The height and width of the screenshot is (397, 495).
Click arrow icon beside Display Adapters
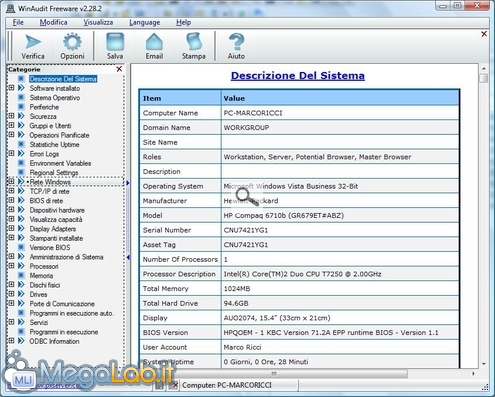[x=21, y=229]
